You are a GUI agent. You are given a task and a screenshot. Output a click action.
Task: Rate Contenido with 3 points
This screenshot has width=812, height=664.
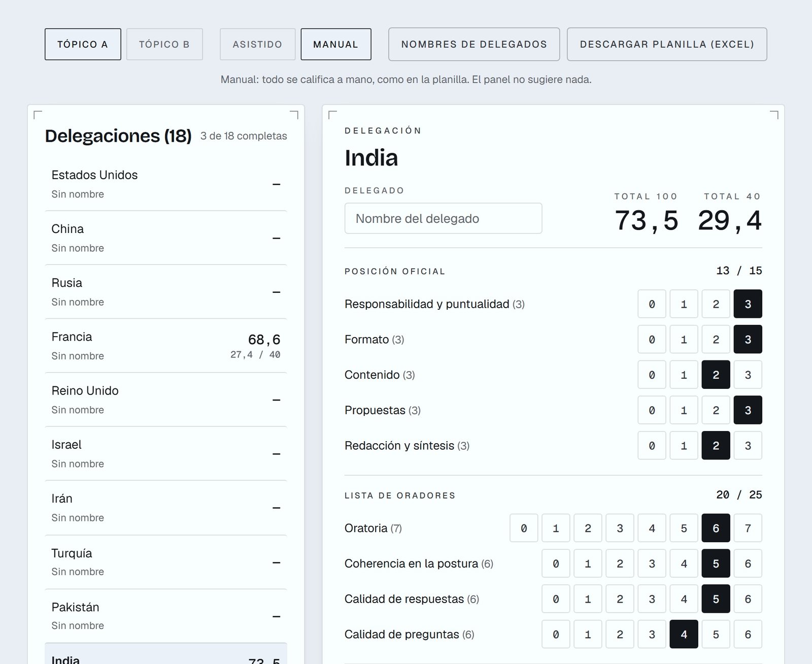(x=748, y=375)
